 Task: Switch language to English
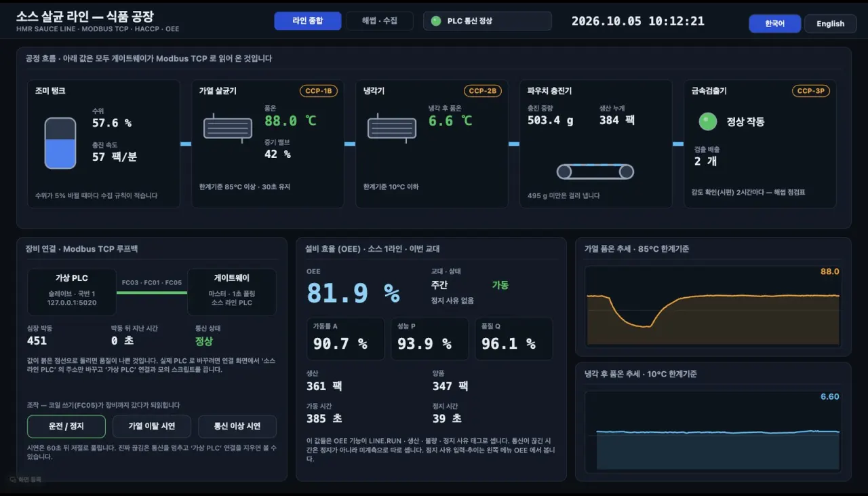click(831, 24)
